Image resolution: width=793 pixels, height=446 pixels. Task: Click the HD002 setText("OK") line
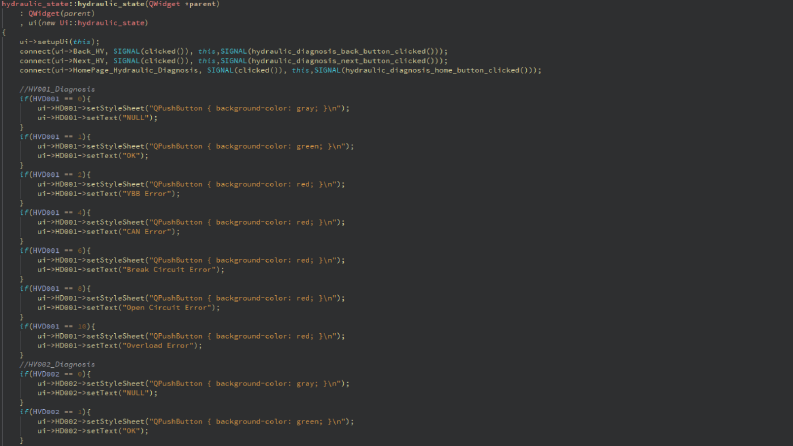(93, 431)
